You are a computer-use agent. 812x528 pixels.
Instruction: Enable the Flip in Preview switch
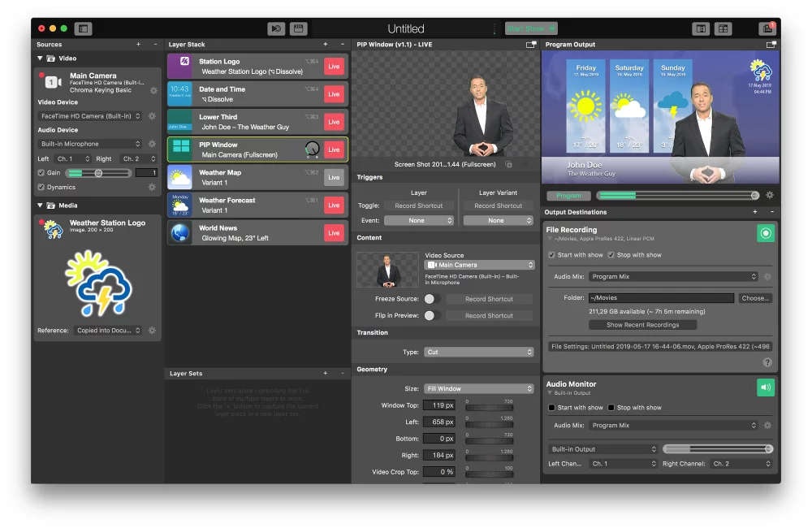click(x=433, y=315)
